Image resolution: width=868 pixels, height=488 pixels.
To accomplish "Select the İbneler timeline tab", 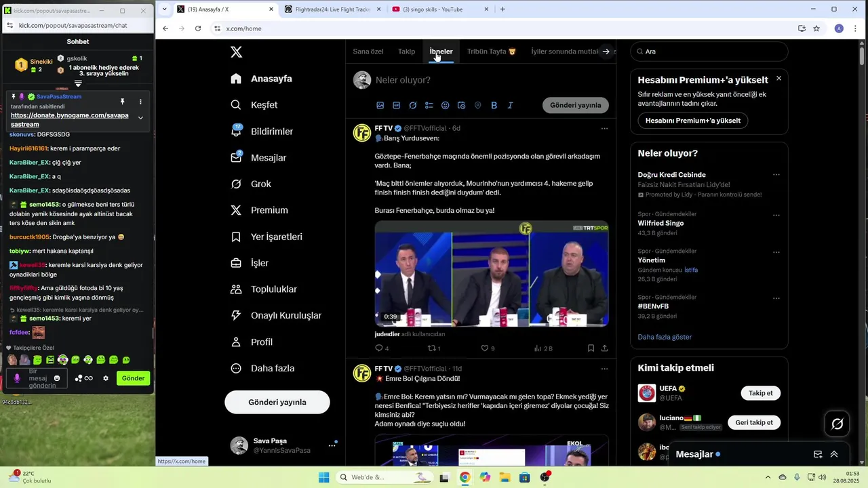I will pos(441,52).
